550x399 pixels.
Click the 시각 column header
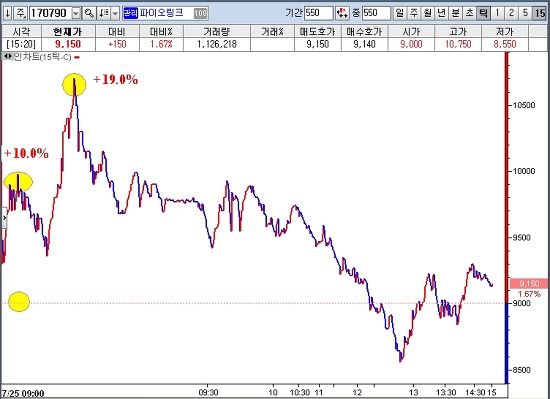[21, 31]
